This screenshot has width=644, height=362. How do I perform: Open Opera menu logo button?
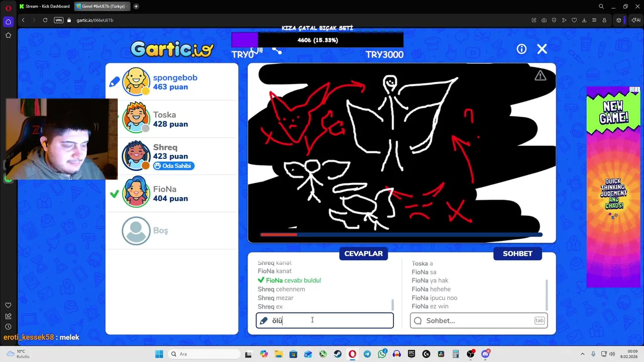tap(8, 8)
